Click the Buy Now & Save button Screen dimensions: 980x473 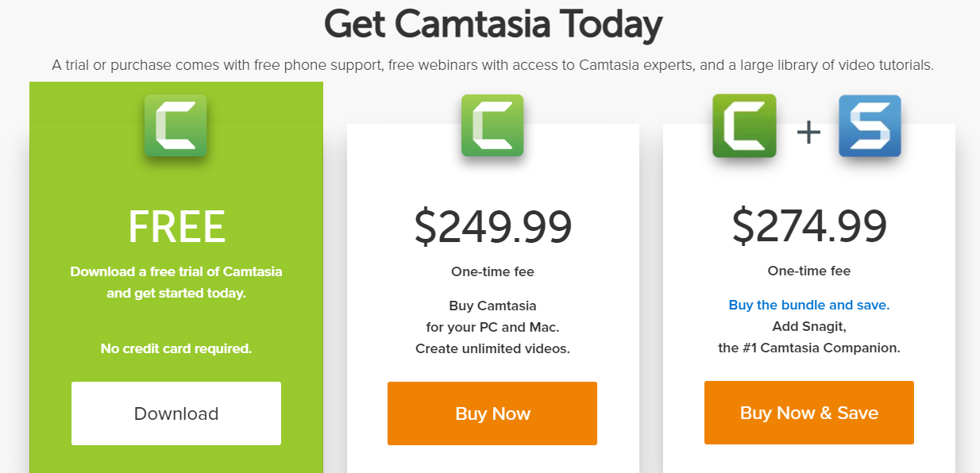click(x=808, y=413)
